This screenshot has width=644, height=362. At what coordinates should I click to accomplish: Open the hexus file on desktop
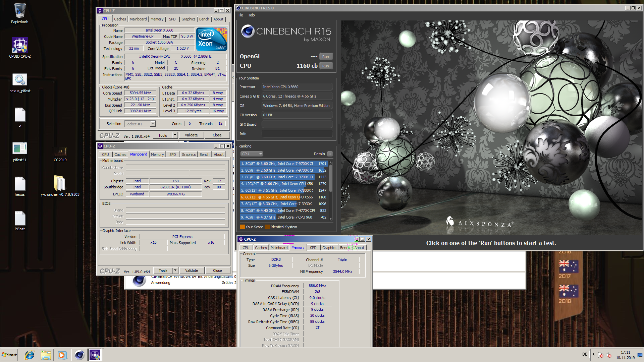pos(20,186)
